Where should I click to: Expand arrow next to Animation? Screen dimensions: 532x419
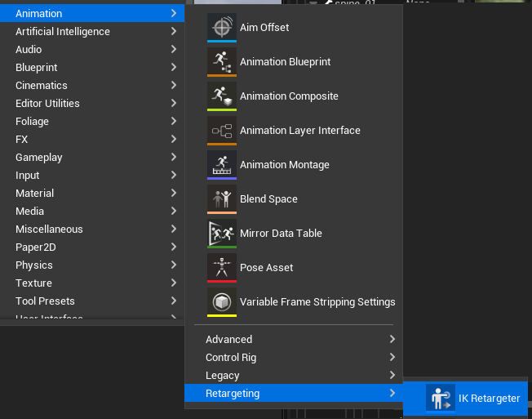tap(174, 13)
